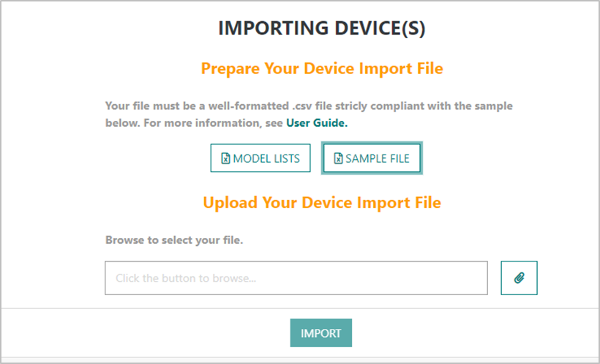The image size is (600, 364).
Task: Click the spreadsheet icon on SAMPLE FILE
Action: pos(338,158)
